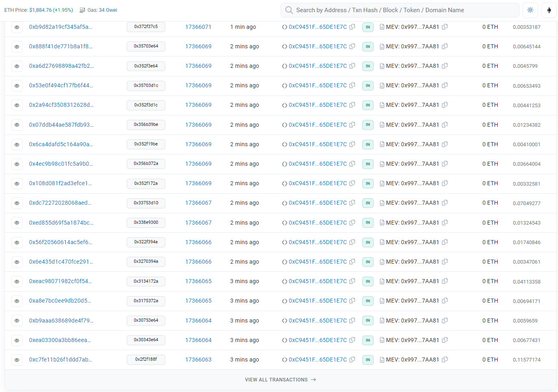
Task: Click VIEW ALL TRANSACTIONS
Action: coord(281,379)
